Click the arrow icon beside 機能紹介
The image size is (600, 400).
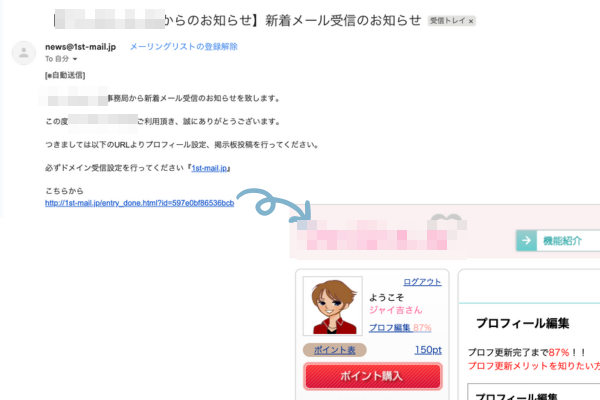coord(526,240)
